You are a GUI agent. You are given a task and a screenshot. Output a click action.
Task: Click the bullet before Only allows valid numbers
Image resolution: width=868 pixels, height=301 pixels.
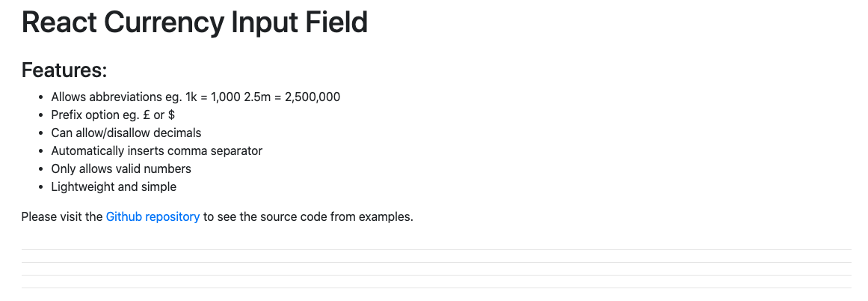pyautogui.click(x=41, y=170)
